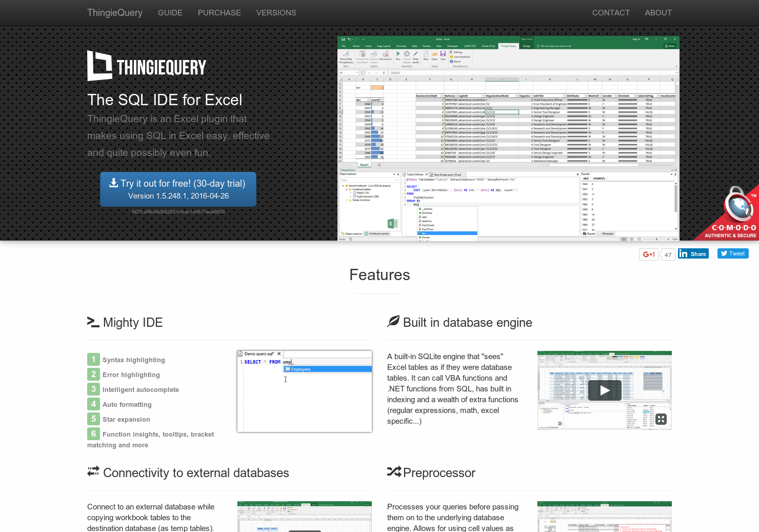
Task: Click the Mighty IDE terminal icon
Action: [x=93, y=322]
